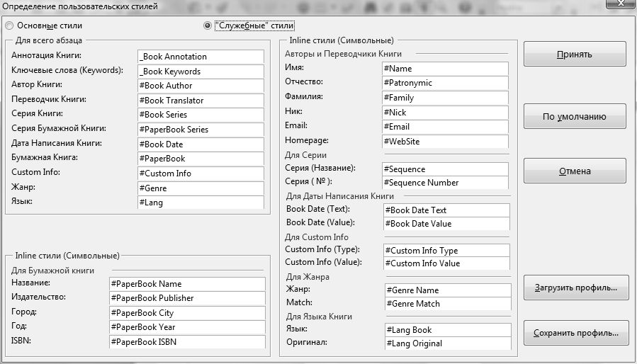The height and width of the screenshot is (364, 637).
Task: Click the Отмена button
Action: [575, 171]
